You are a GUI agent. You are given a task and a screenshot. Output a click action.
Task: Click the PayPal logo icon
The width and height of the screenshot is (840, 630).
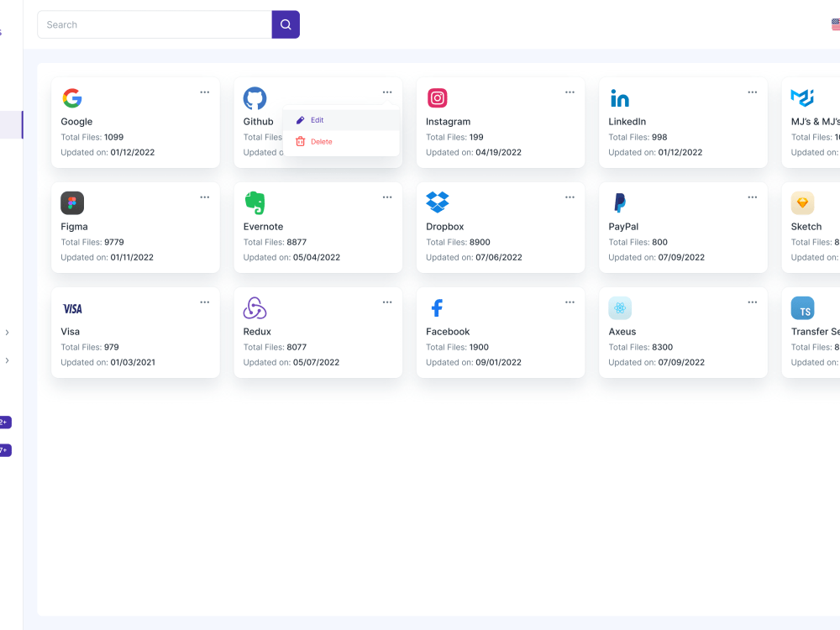[x=620, y=203]
